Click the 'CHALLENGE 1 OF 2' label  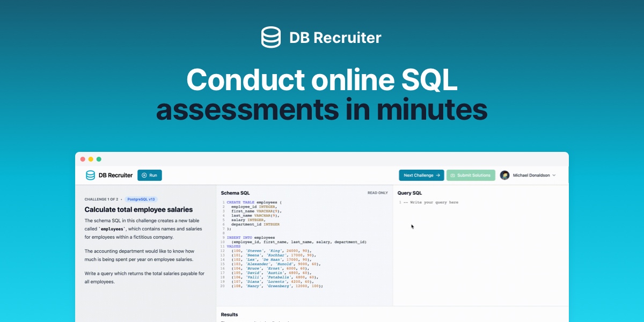102,199
